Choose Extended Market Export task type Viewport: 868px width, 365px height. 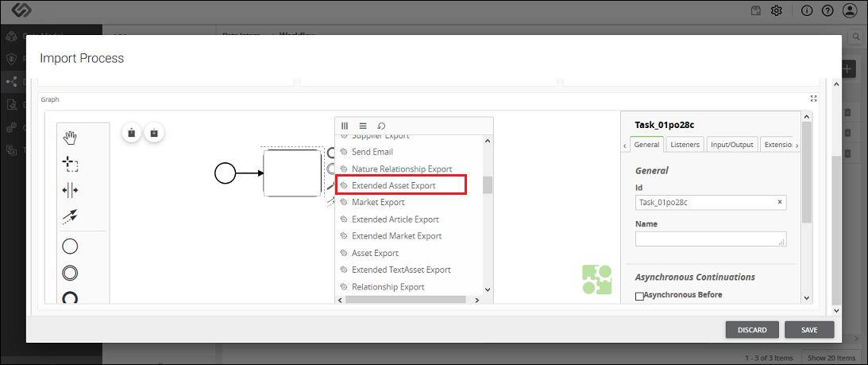[x=397, y=235]
